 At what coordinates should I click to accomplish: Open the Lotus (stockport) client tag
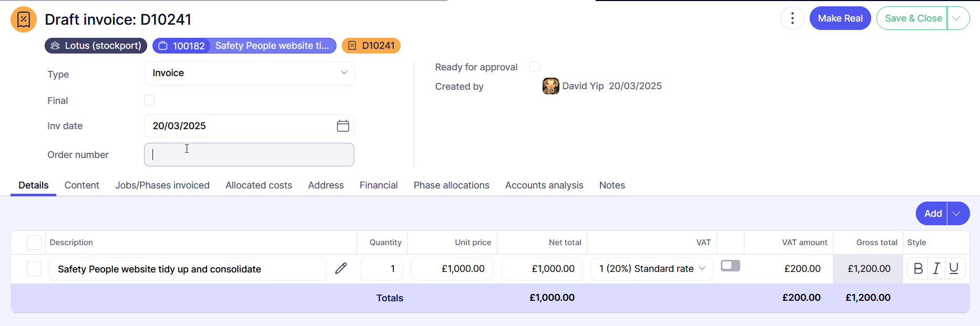tap(96, 46)
